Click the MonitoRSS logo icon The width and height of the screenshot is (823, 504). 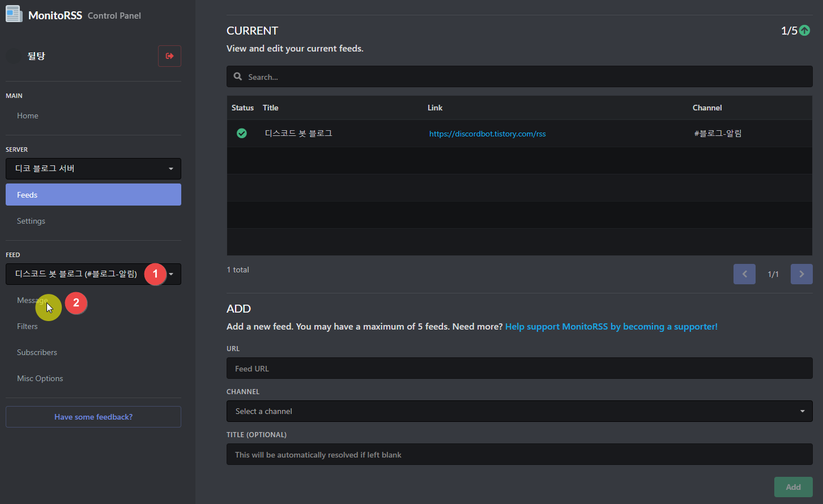pyautogui.click(x=14, y=14)
